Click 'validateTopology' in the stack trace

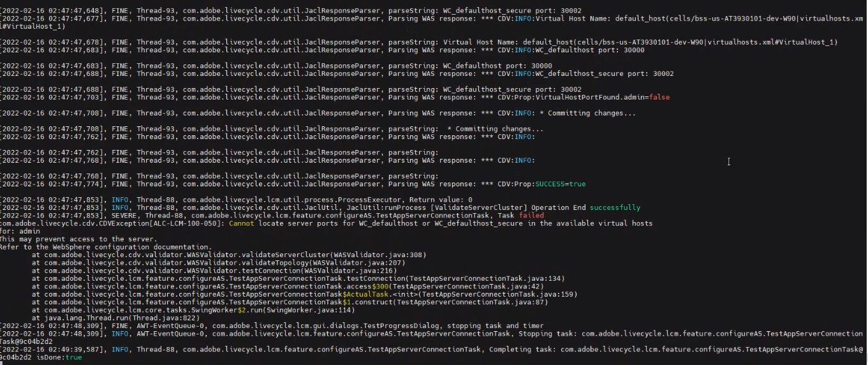pos(276,262)
